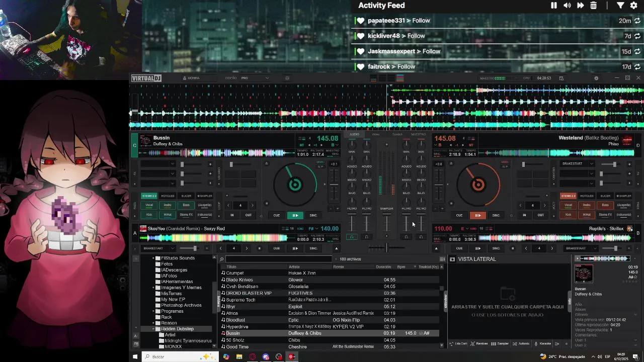The image size is (644, 362).
Task: Open the Activity Feed filter icon
Action: coord(620,6)
